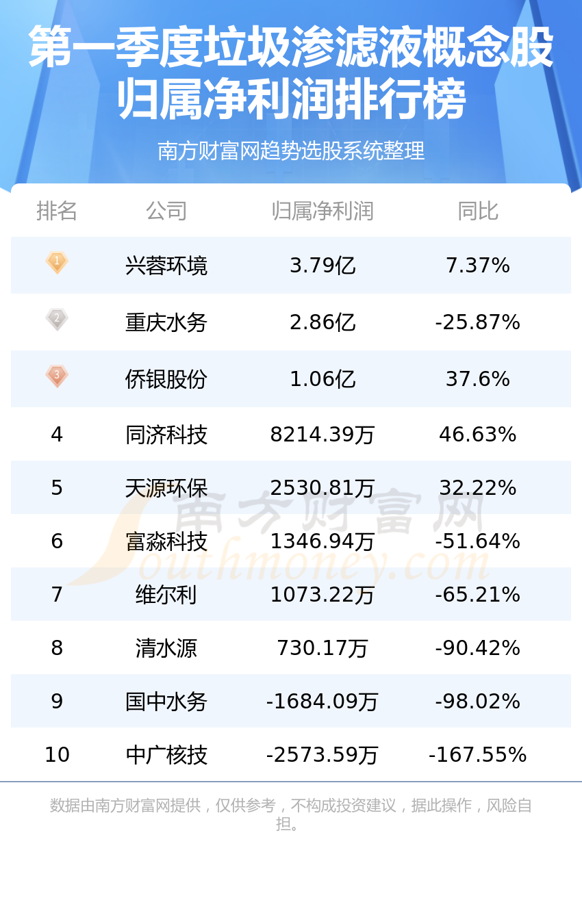Screen dimensions: 582x924
Task: Click the gold rank 1 medal icon
Action: click(x=57, y=263)
